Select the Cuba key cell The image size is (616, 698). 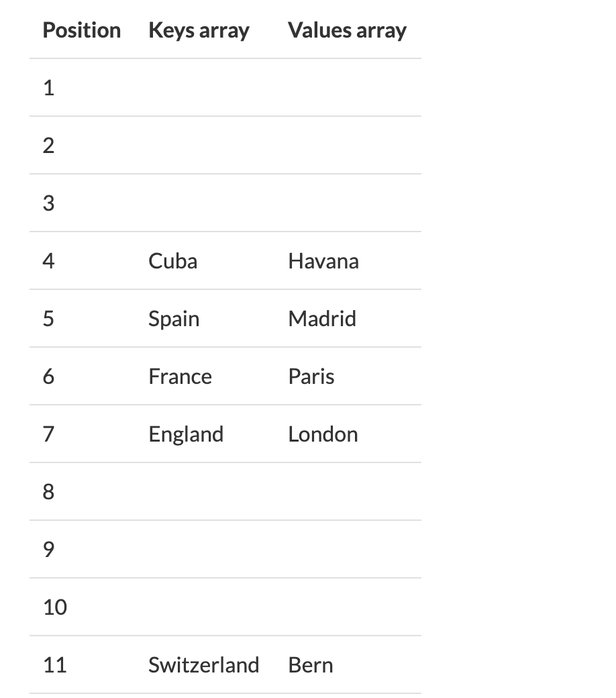172,261
